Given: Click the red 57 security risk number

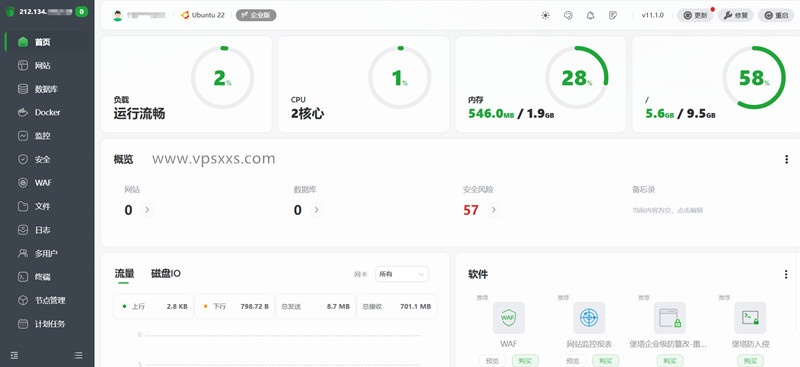Looking at the screenshot, I should click(x=471, y=210).
